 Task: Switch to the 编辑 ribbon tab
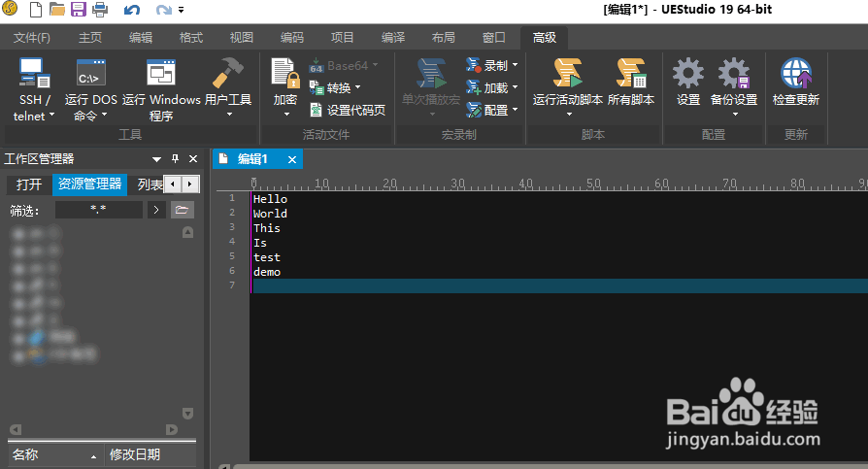(141, 38)
